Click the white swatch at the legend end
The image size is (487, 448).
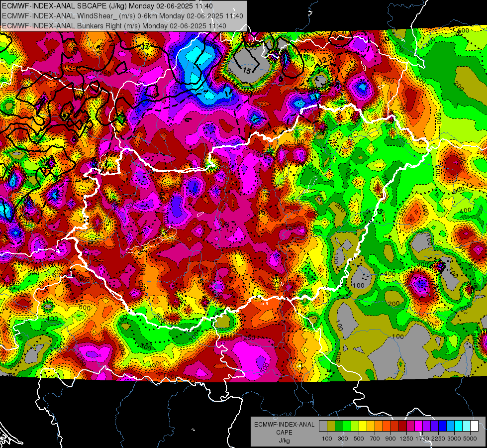click(474, 426)
